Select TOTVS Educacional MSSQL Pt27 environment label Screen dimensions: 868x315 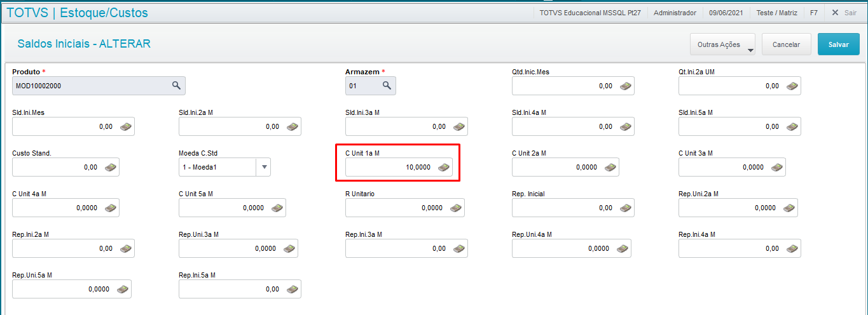click(590, 13)
